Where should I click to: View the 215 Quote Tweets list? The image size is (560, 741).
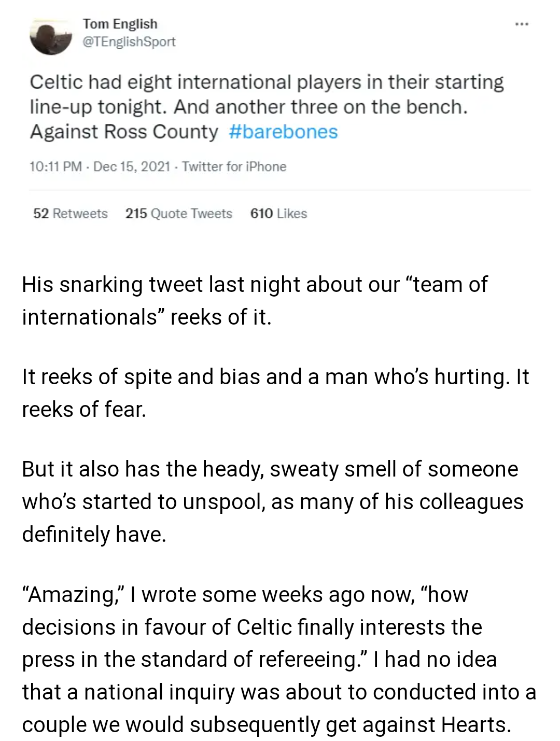pos(179,214)
